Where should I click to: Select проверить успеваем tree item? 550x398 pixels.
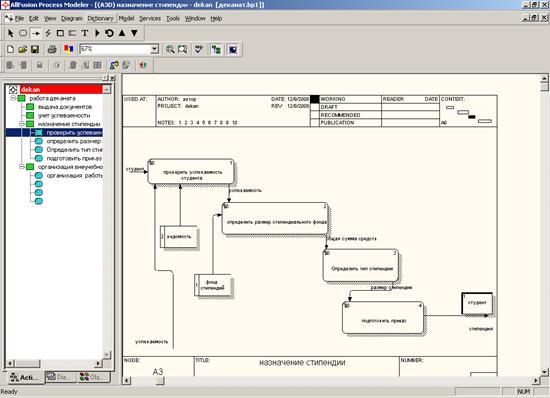(x=74, y=133)
